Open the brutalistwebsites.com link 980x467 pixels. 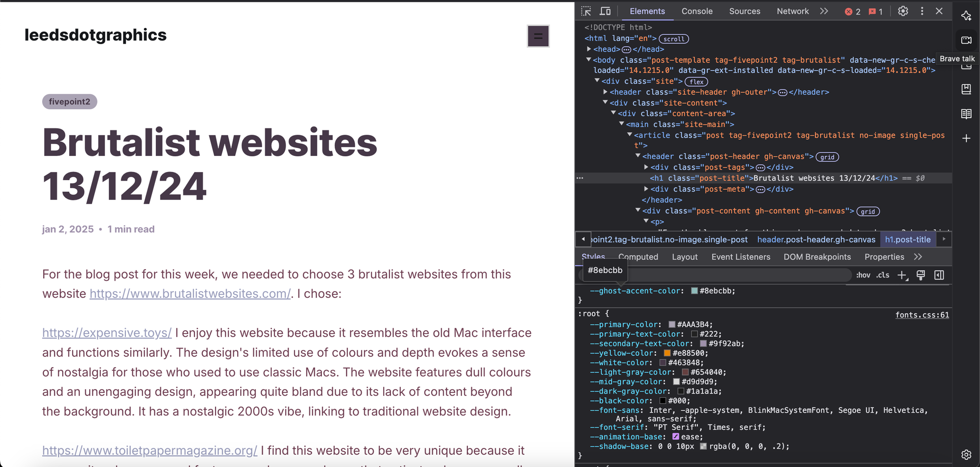pos(190,294)
